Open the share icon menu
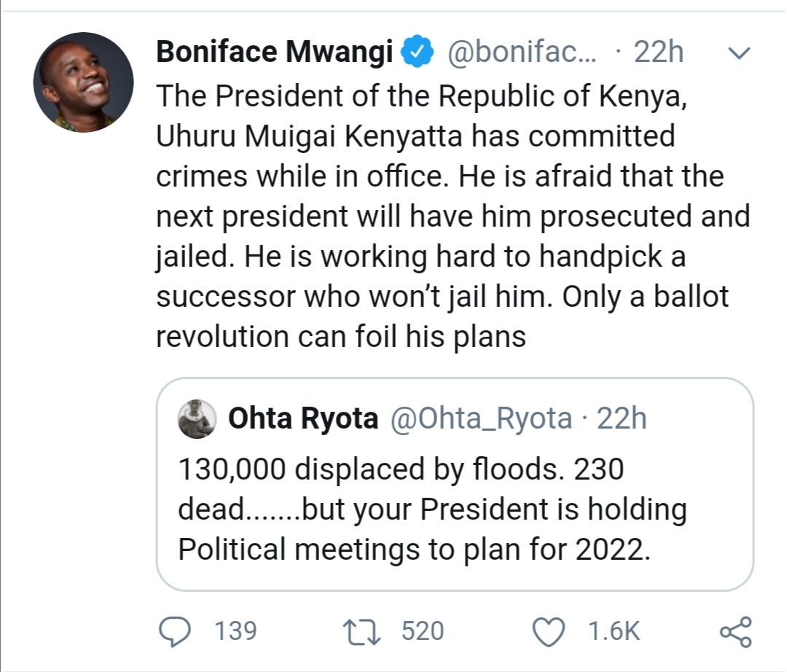Screen dimensions: 787x672 click(735, 631)
